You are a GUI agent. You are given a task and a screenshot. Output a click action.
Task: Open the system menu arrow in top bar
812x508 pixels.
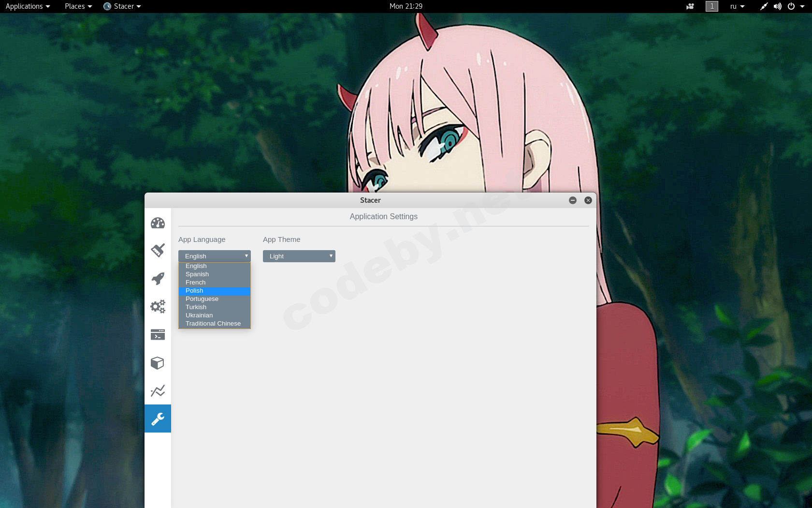[802, 6]
